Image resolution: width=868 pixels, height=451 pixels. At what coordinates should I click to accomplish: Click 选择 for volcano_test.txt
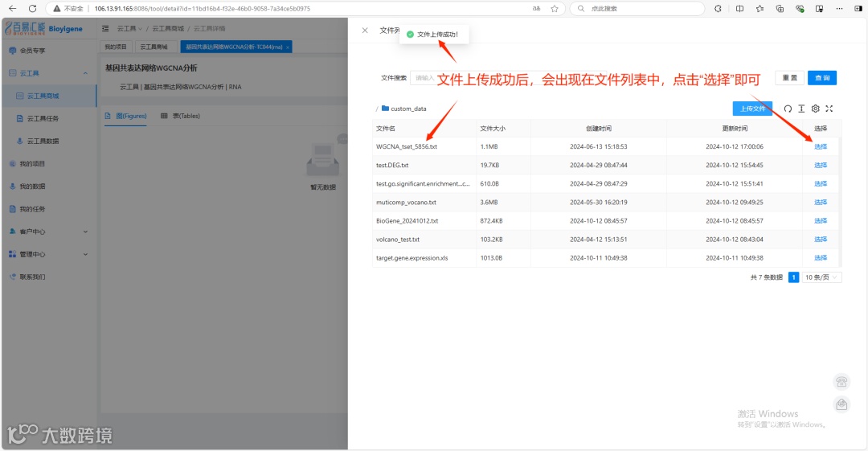point(821,240)
